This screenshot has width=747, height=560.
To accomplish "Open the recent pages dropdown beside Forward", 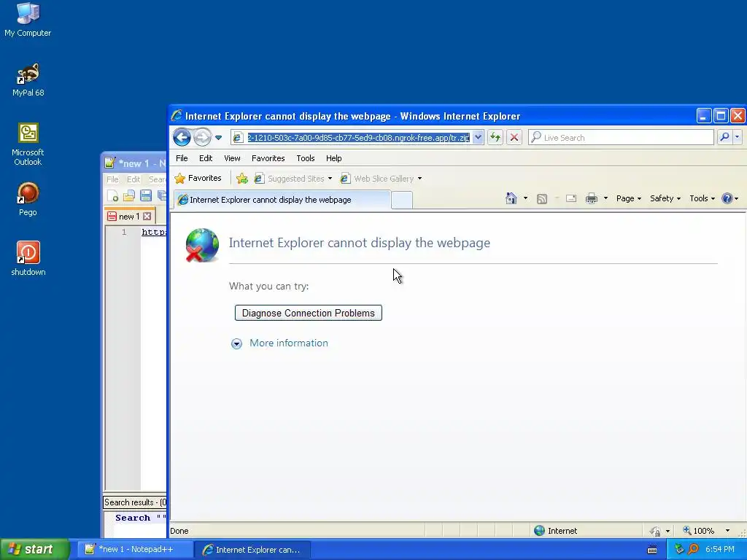I will tap(218, 138).
